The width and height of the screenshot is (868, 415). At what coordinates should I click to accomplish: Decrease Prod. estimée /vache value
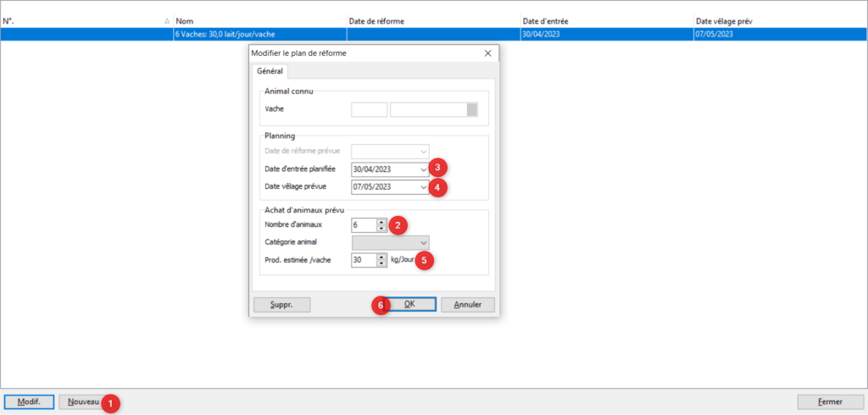click(x=381, y=263)
